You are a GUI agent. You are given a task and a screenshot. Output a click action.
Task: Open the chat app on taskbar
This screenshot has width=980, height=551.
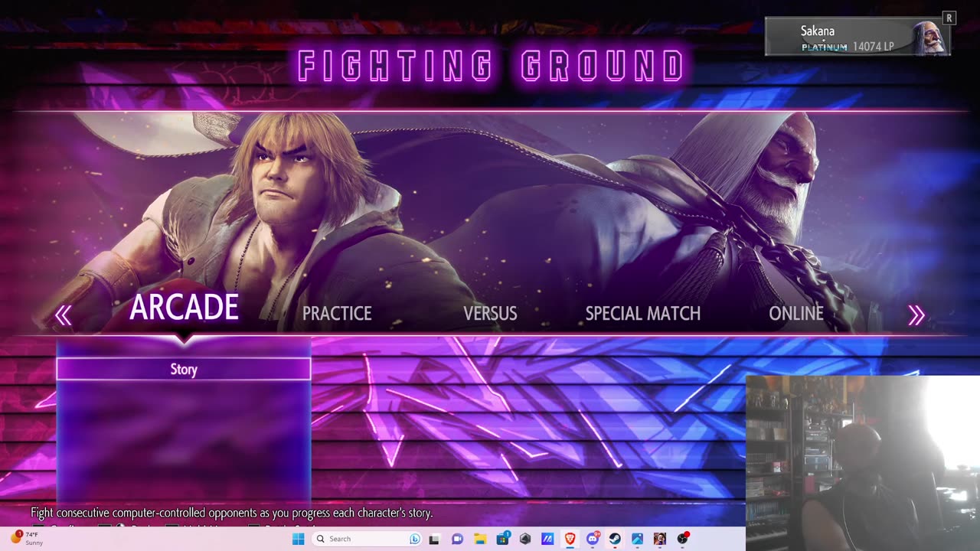click(457, 539)
